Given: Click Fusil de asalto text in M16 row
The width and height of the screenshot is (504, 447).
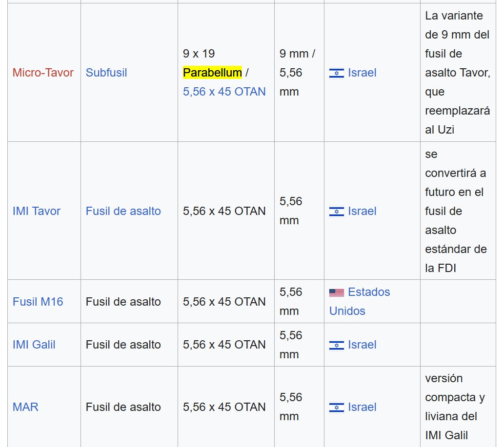Looking at the screenshot, I should click(x=123, y=302).
